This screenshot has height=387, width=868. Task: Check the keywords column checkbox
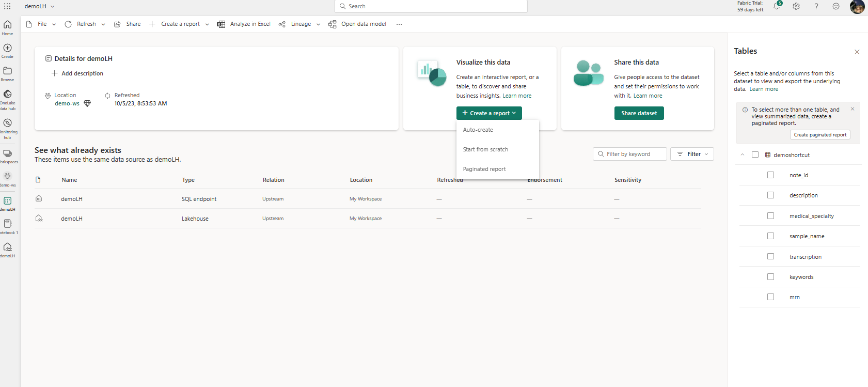[x=770, y=277]
